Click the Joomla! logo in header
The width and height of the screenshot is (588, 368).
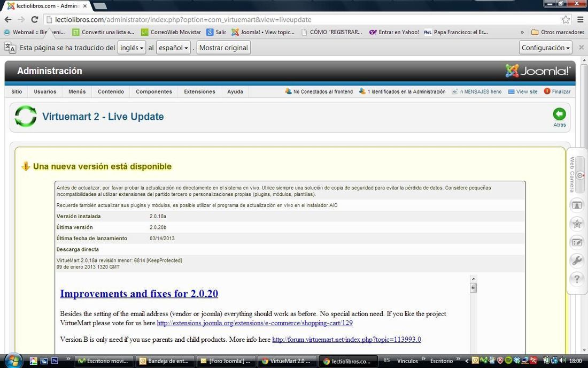538,71
